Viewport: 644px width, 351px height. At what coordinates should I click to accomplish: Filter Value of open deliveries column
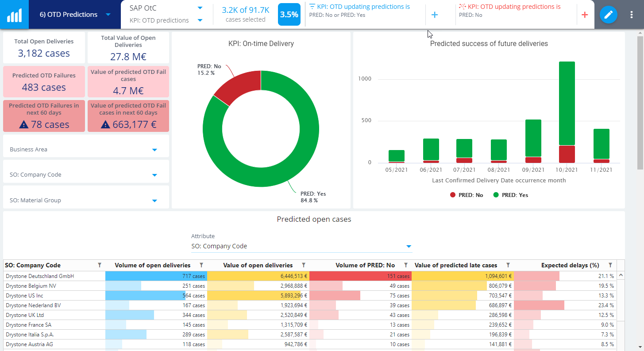pos(304,265)
